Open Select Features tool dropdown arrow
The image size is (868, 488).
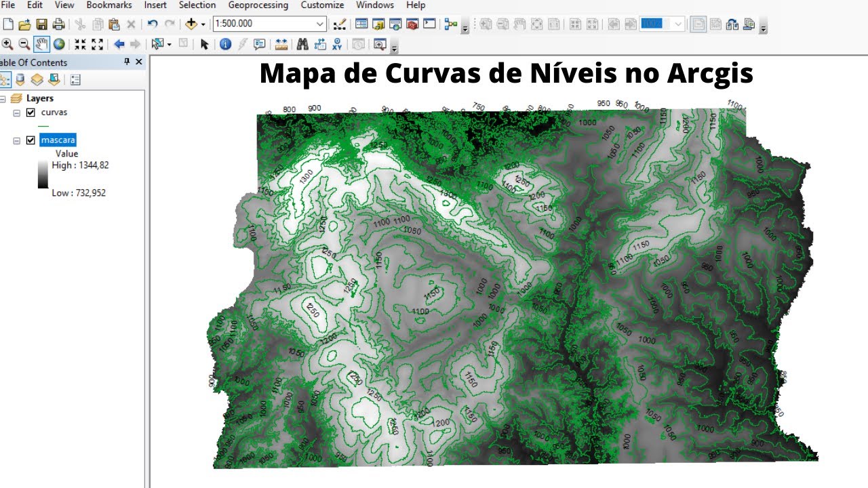tap(169, 44)
